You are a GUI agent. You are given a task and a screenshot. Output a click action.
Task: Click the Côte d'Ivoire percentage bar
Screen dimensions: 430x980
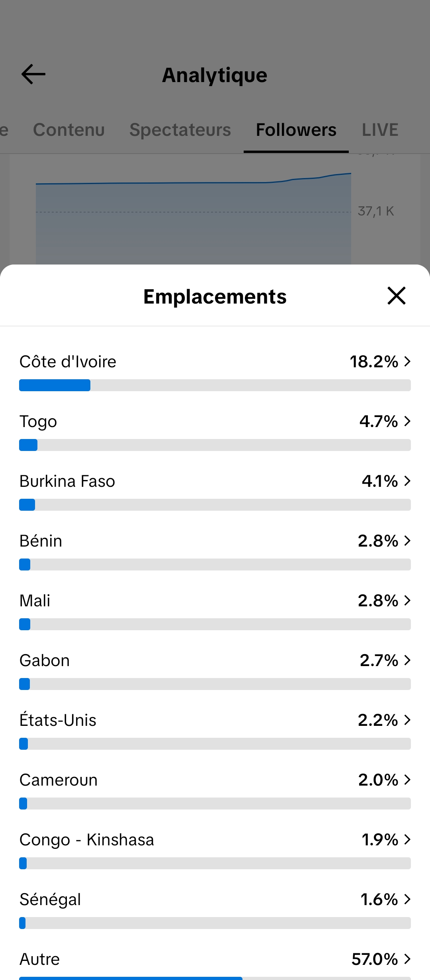[x=215, y=385]
